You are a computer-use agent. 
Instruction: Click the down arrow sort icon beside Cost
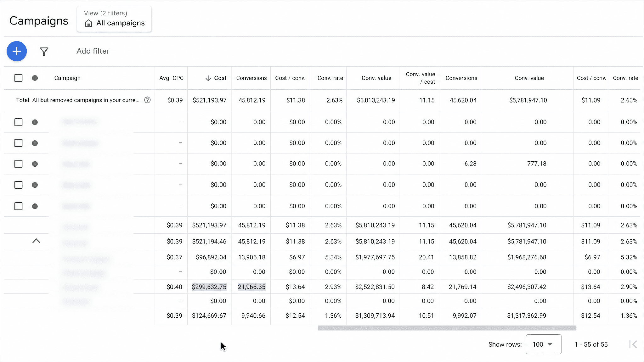(208, 78)
